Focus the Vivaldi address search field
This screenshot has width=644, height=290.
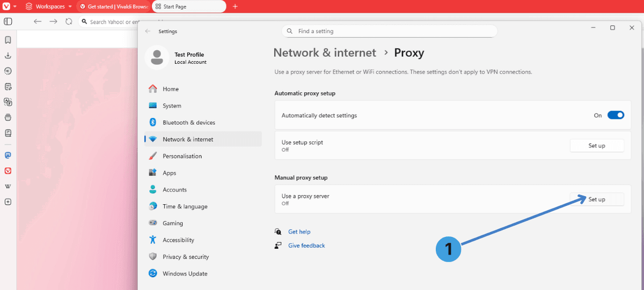point(108,22)
